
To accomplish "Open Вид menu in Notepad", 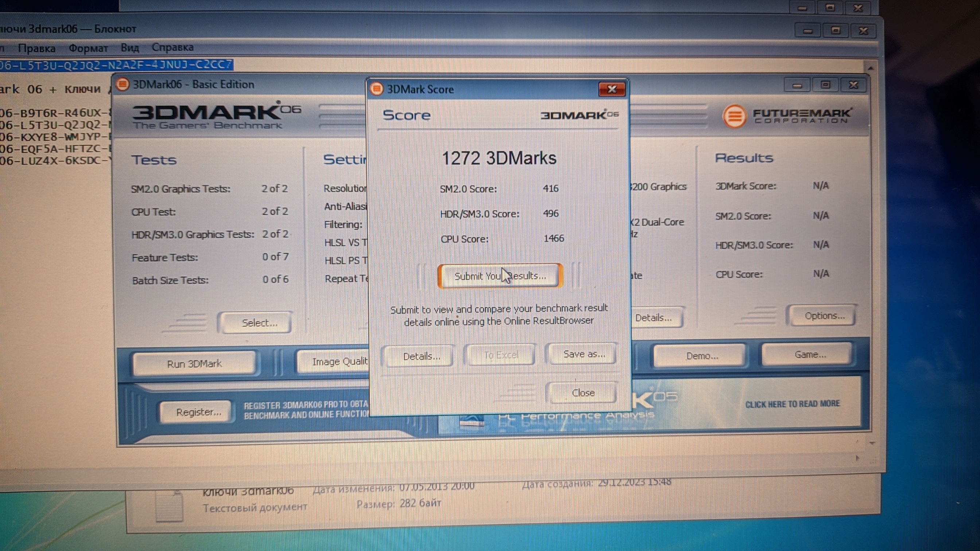I will [x=130, y=47].
